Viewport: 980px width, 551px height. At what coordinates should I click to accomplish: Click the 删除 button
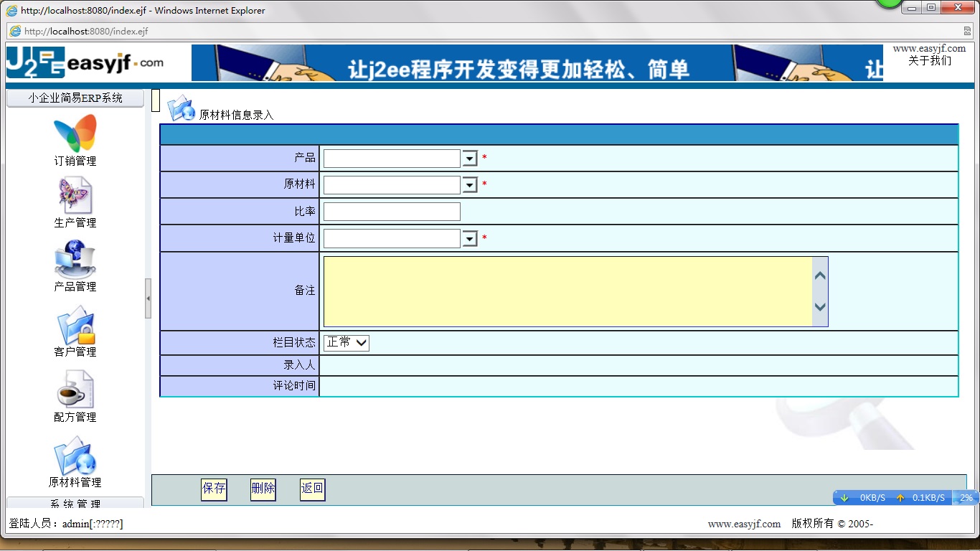263,489
